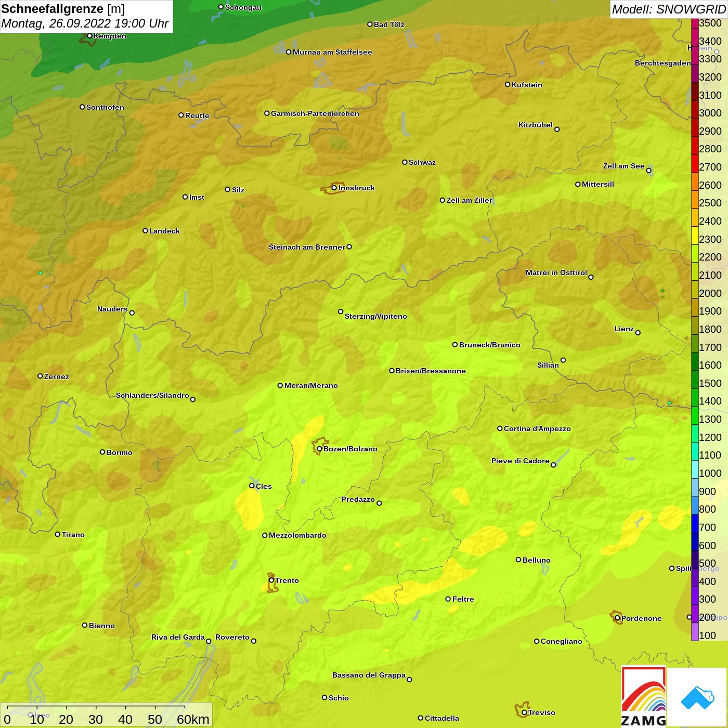The height and width of the screenshot is (728, 728).
Task: Click the Bienno label
Action: click(x=102, y=626)
